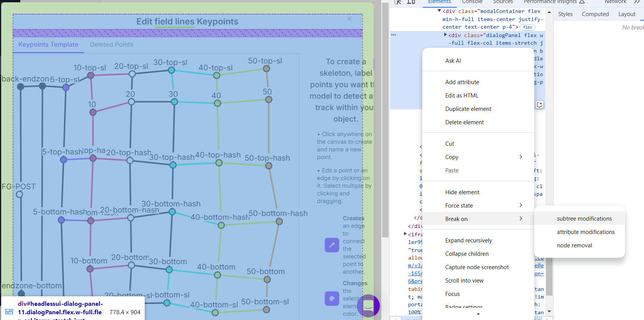Collapse the modalContainer div node

(439, 11)
